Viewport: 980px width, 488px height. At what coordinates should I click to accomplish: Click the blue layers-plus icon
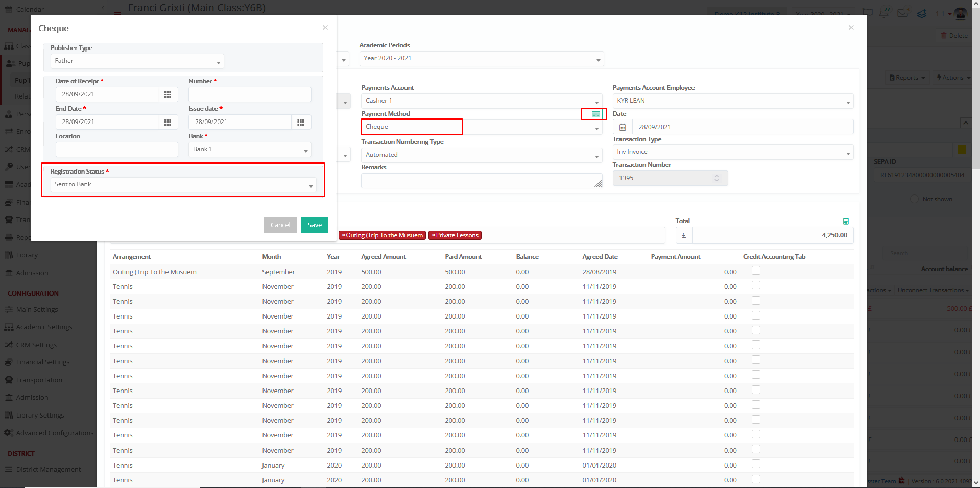pos(922,13)
